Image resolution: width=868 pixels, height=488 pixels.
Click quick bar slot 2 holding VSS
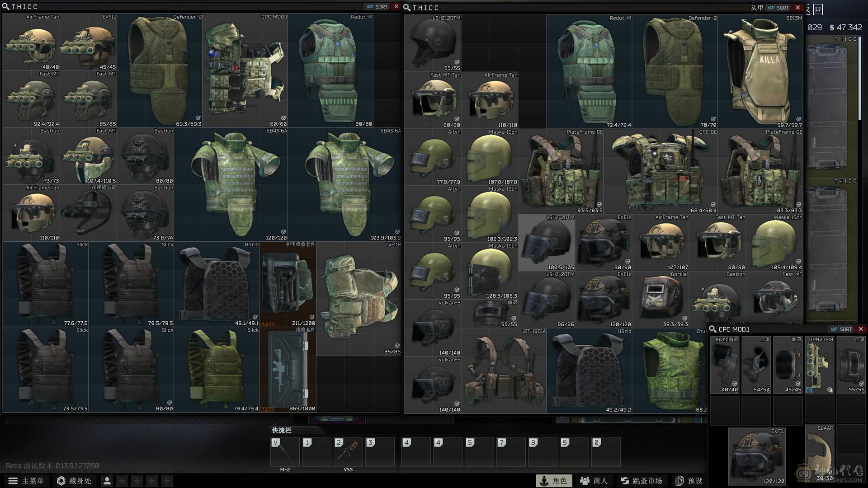(348, 452)
